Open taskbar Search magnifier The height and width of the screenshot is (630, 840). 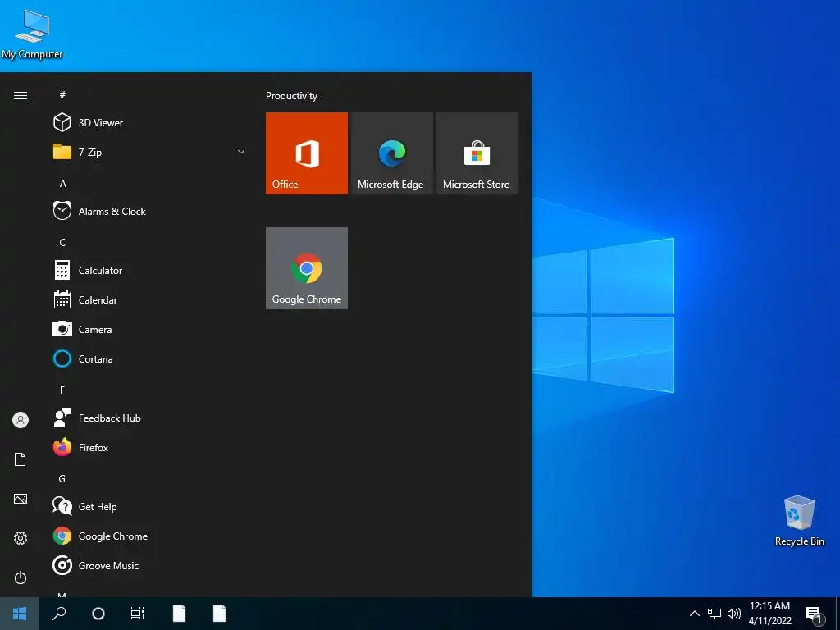pos(59,614)
